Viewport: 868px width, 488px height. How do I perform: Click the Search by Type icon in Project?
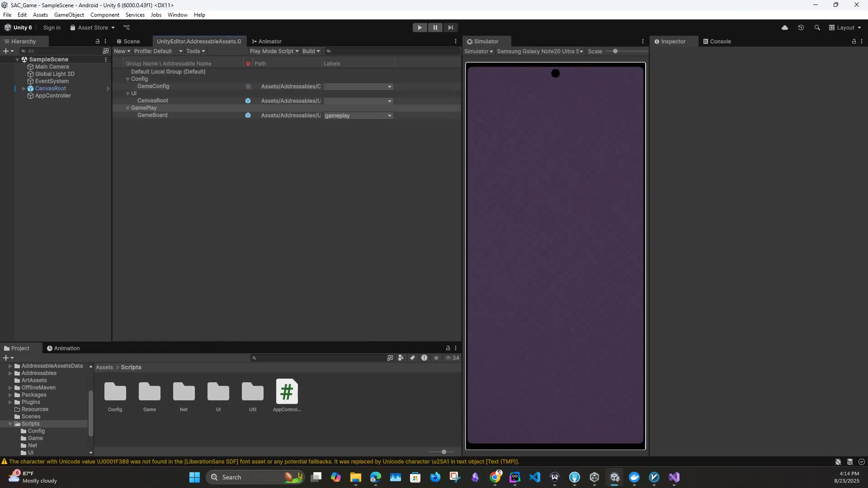point(401,358)
